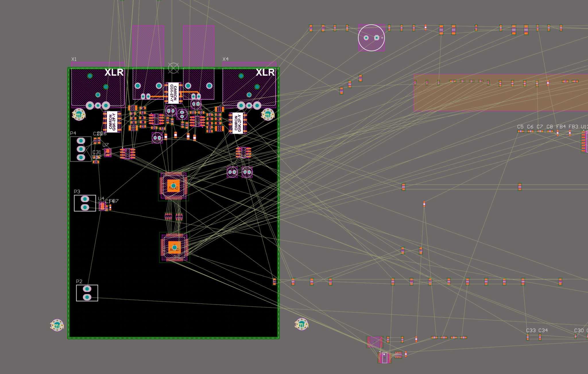Image resolution: width=588 pixels, height=374 pixels.
Task: Select the U7 chip footprint
Action: tap(108, 152)
